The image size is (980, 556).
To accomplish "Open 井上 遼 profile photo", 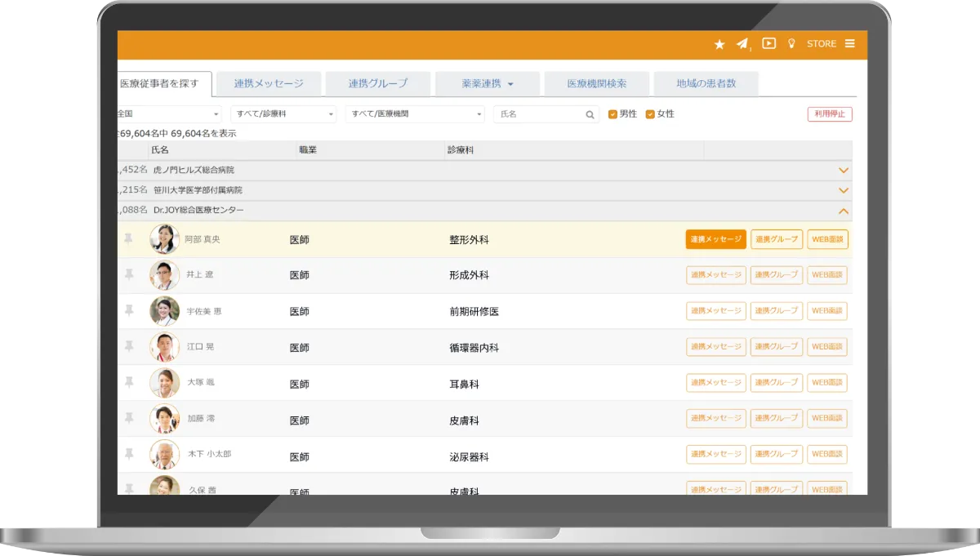I will click(164, 275).
